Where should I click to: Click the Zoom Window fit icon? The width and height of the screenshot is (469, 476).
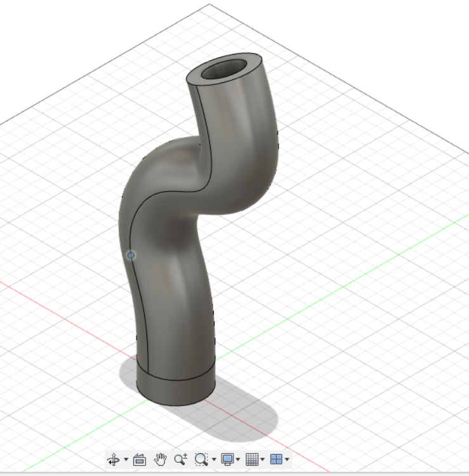point(201,459)
